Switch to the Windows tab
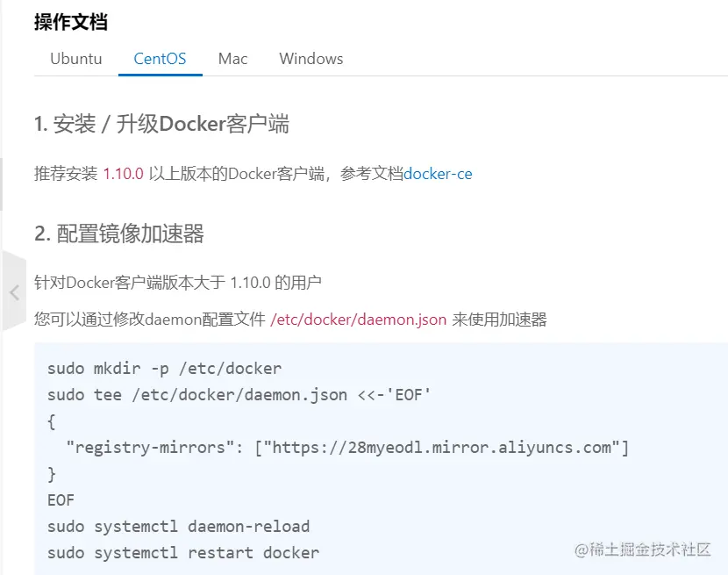 310,59
